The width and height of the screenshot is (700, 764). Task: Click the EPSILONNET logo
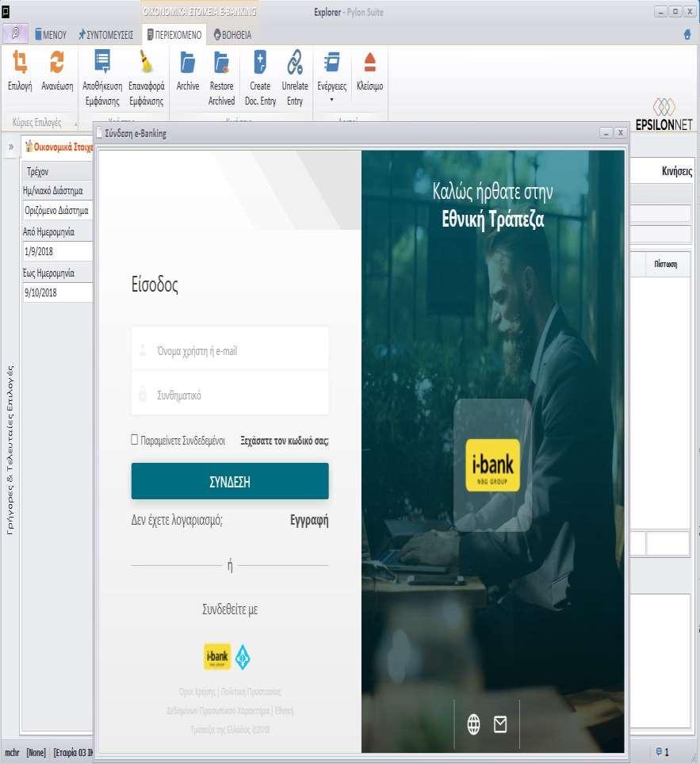(x=664, y=115)
